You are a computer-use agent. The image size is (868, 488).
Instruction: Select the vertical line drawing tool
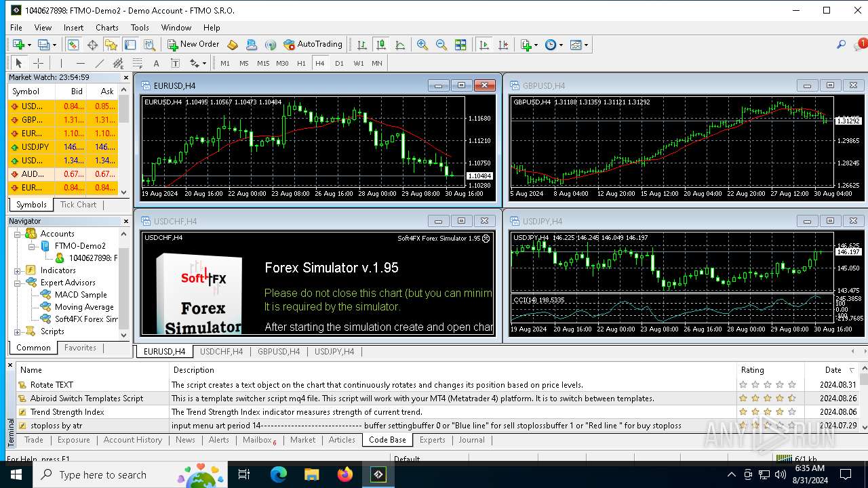point(62,63)
